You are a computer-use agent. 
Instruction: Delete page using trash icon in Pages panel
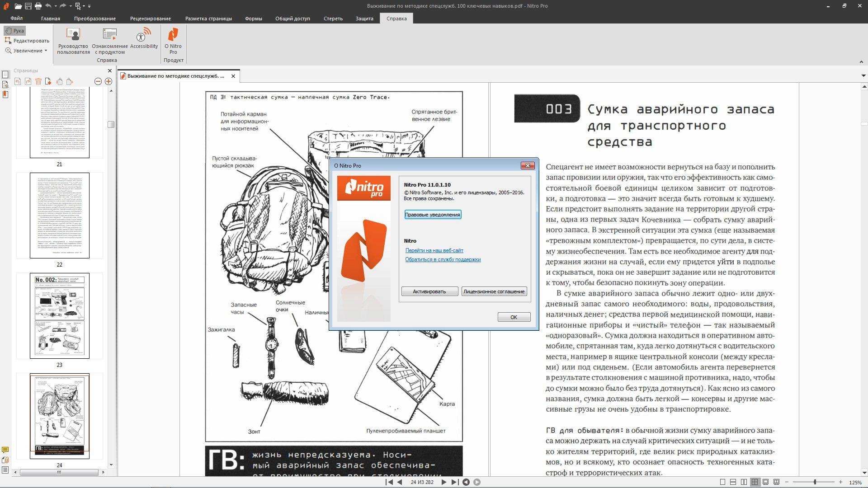(38, 81)
